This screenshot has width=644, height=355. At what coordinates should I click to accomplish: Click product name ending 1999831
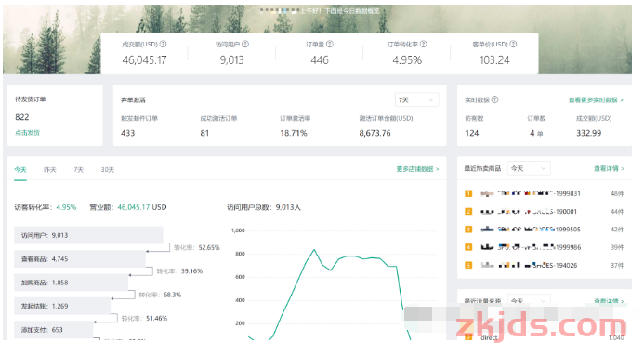tap(539, 193)
